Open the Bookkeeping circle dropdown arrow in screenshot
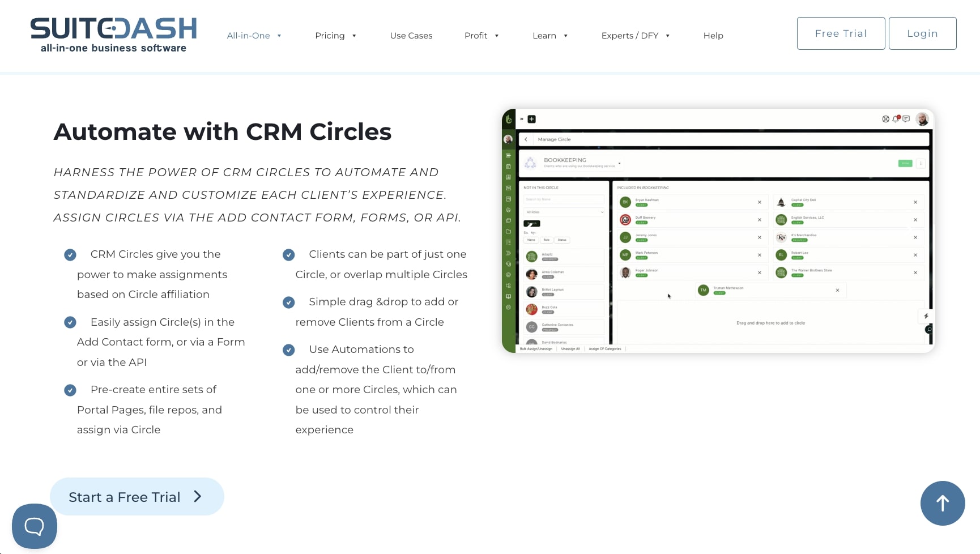Screen dimensions: 980x554 [x=619, y=163]
